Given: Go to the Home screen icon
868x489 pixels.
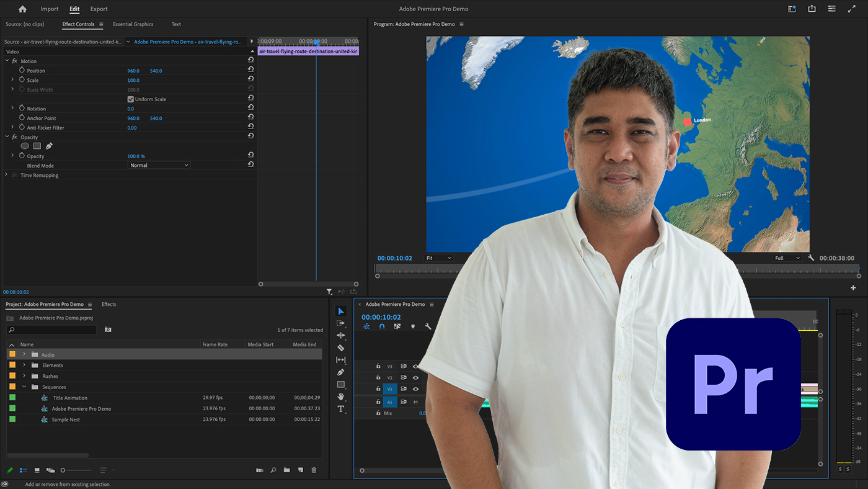Looking at the screenshot, I should [x=23, y=9].
